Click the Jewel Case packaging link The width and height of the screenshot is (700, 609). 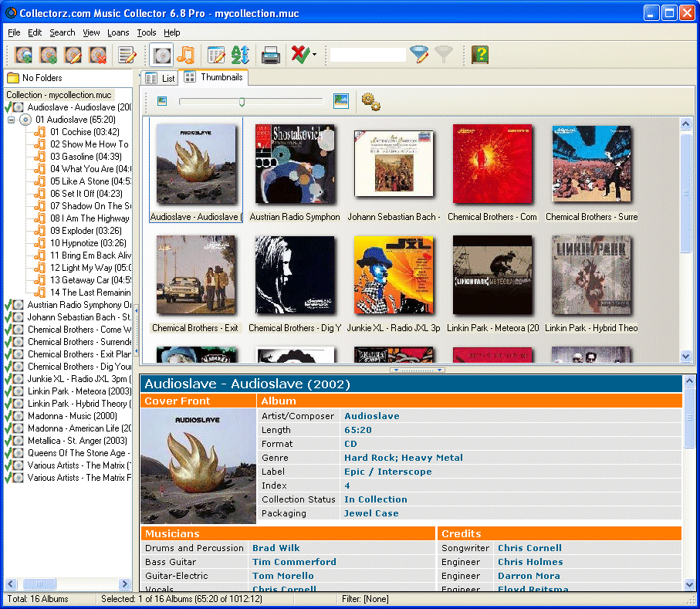[371, 513]
